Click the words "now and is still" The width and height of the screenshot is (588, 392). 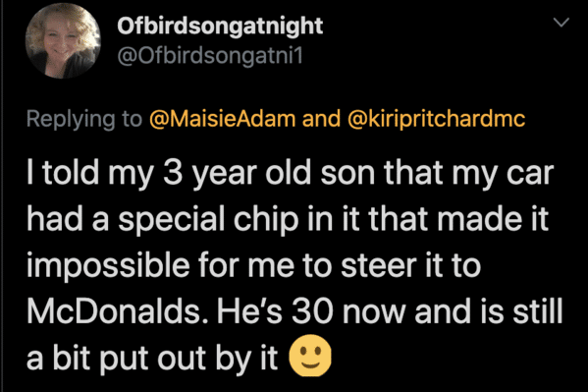tap(453, 310)
